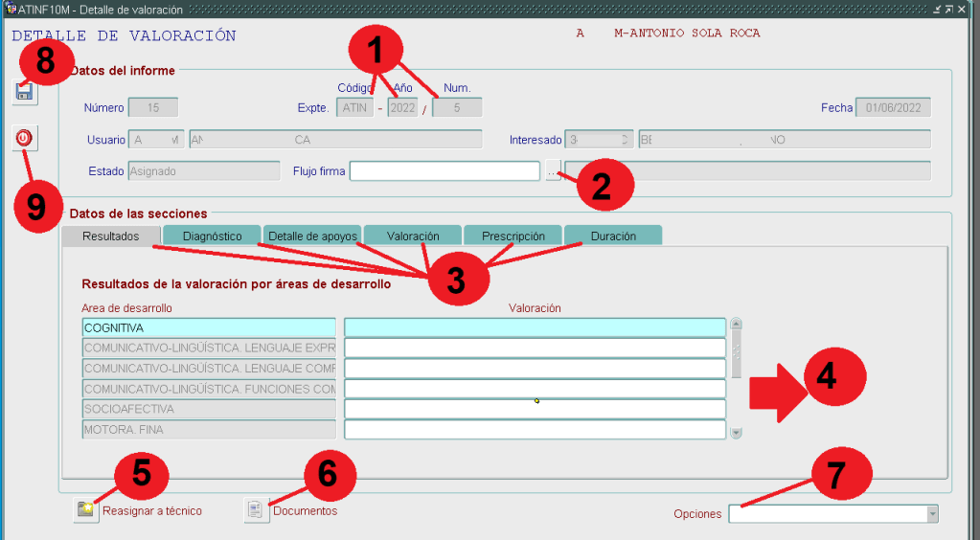Switch to the Diagnóstico tab
Viewport: 980px width, 540px height.
pos(212,236)
